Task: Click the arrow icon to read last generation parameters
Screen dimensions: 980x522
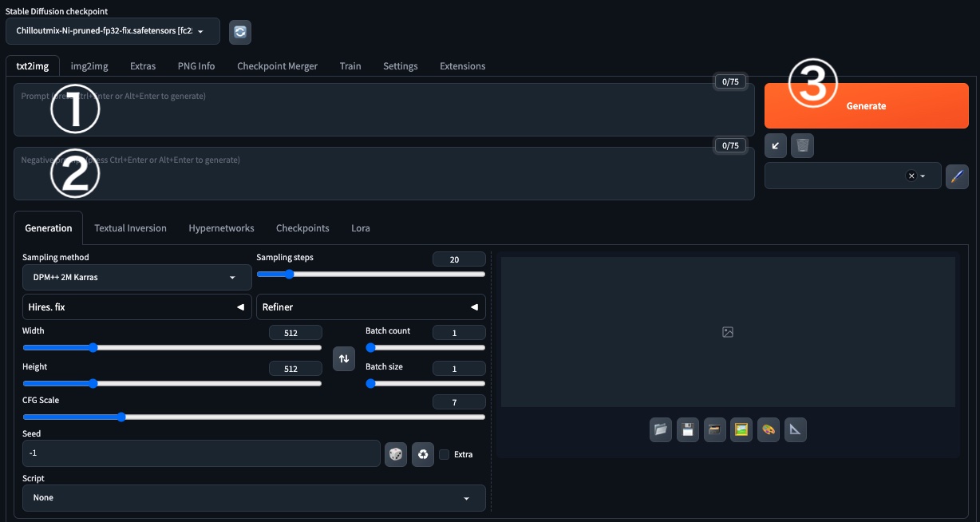Action: coord(775,145)
